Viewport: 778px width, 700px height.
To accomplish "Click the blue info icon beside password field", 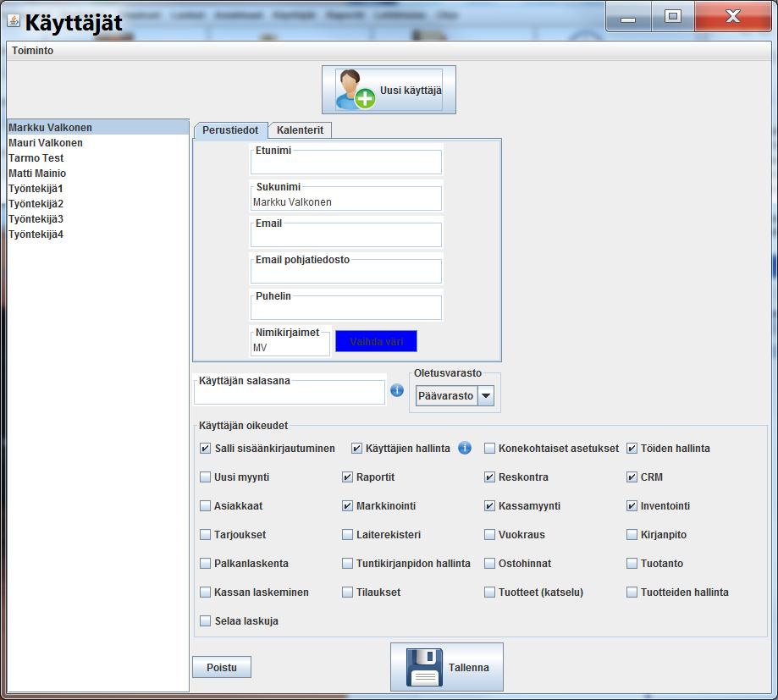I will (397, 390).
